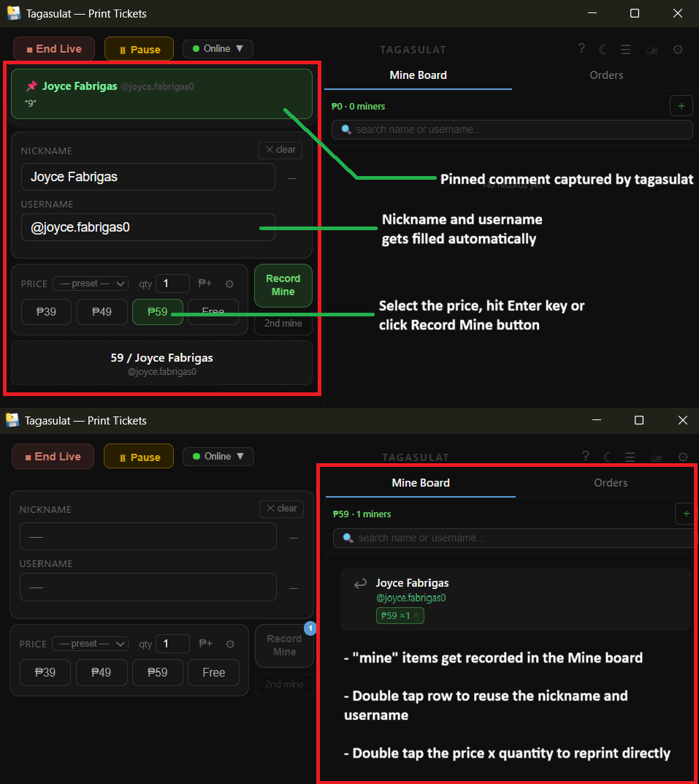The image size is (699, 784).
Task: Switch to Orders tab in 0-miners window
Action: click(x=606, y=75)
